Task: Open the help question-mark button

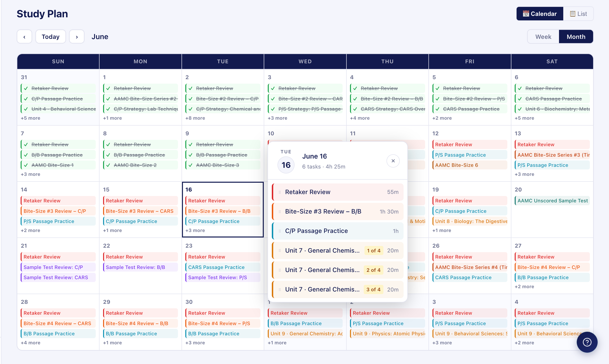Action: [x=587, y=342]
